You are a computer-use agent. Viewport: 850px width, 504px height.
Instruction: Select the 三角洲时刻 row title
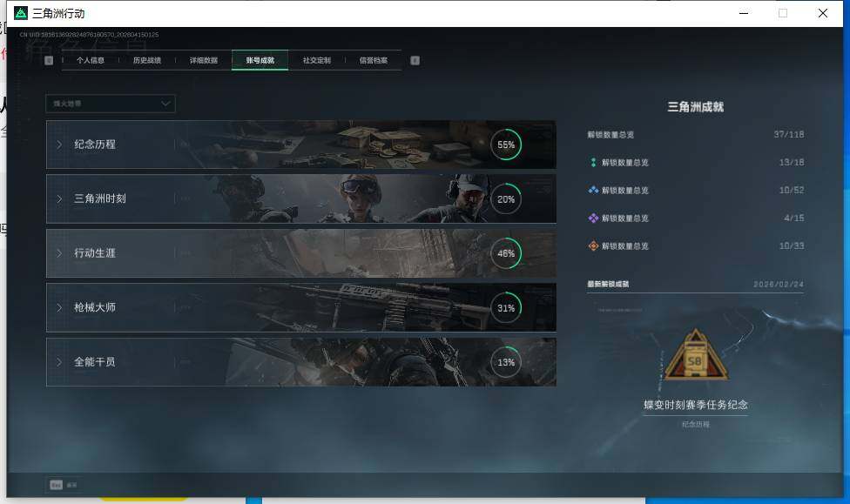(100, 198)
